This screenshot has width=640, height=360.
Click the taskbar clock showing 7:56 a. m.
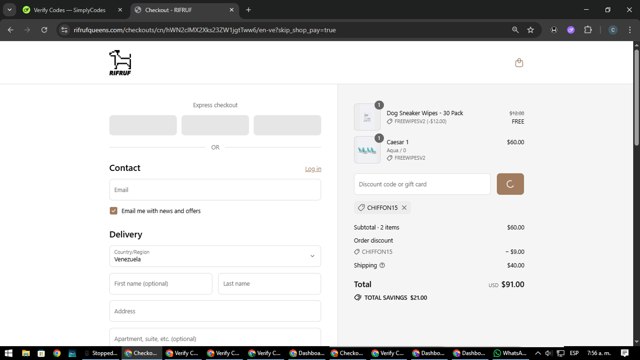[599, 353]
